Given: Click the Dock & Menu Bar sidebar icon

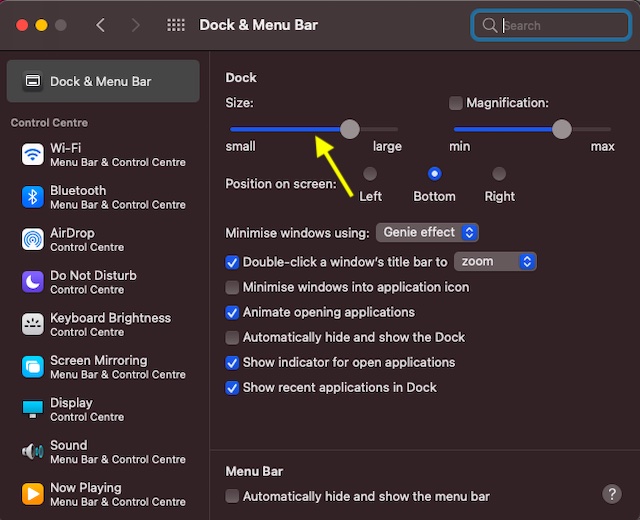Looking at the screenshot, I should (33, 81).
